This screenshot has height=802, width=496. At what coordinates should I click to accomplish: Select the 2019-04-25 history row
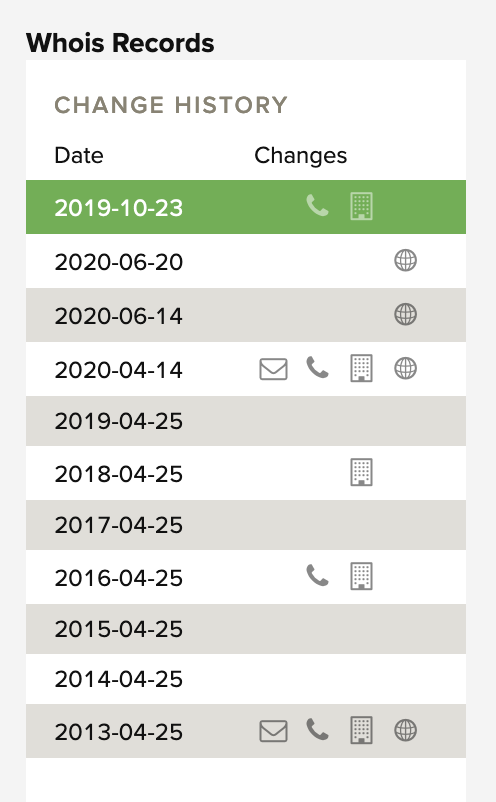pyautogui.click(x=246, y=421)
